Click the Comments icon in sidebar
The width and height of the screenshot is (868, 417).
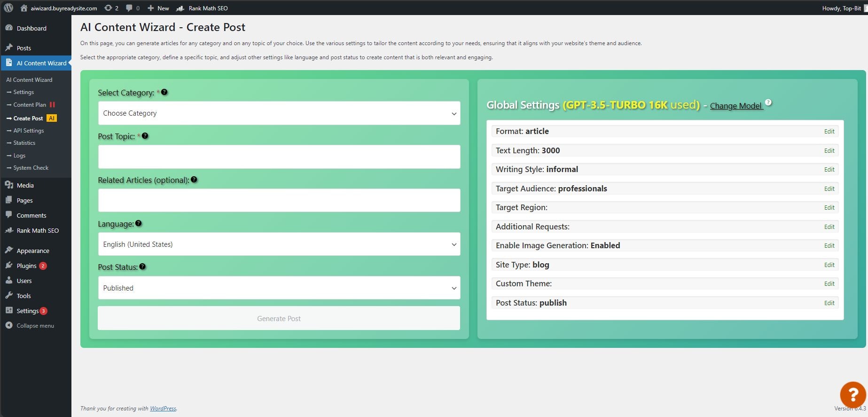click(x=9, y=215)
